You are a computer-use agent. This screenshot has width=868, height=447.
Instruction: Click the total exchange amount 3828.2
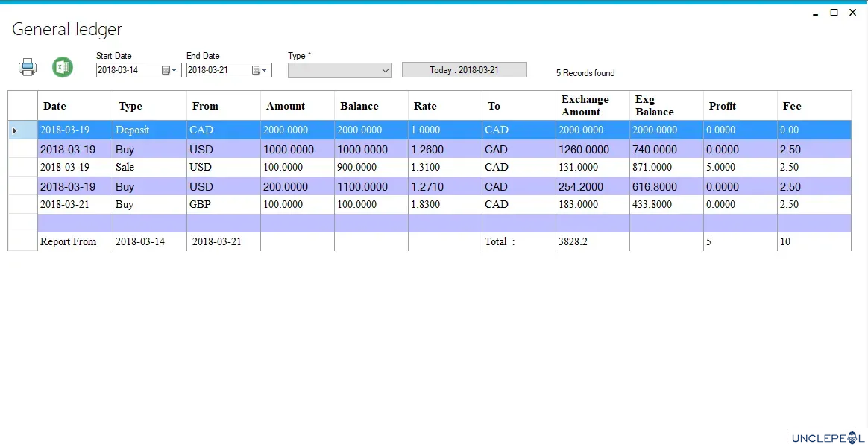point(593,242)
